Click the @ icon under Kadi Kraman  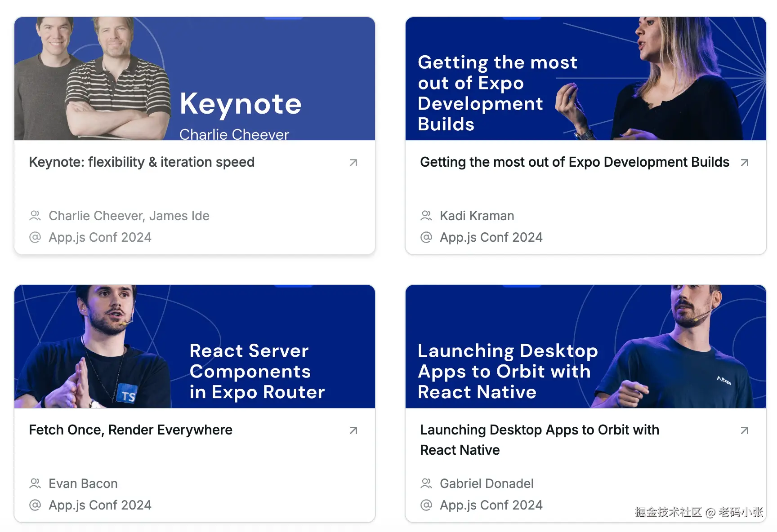pos(426,237)
